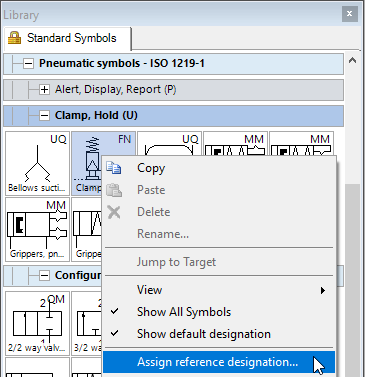Choose Copy from context menu
This screenshot has width=365, height=377.
click(x=219, y=168)
